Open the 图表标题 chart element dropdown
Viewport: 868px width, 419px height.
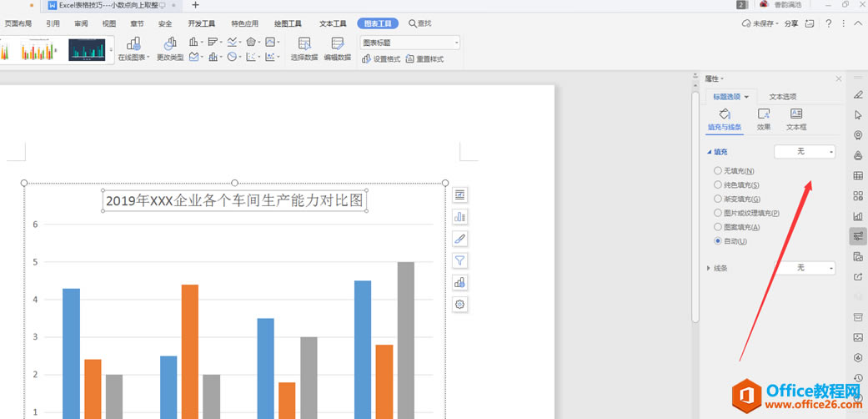pos(409,43)
